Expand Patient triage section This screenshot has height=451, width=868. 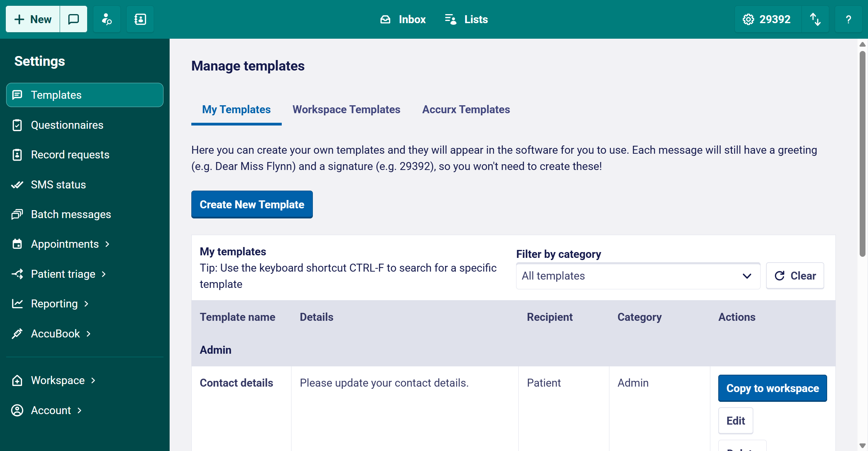[85, 274]
